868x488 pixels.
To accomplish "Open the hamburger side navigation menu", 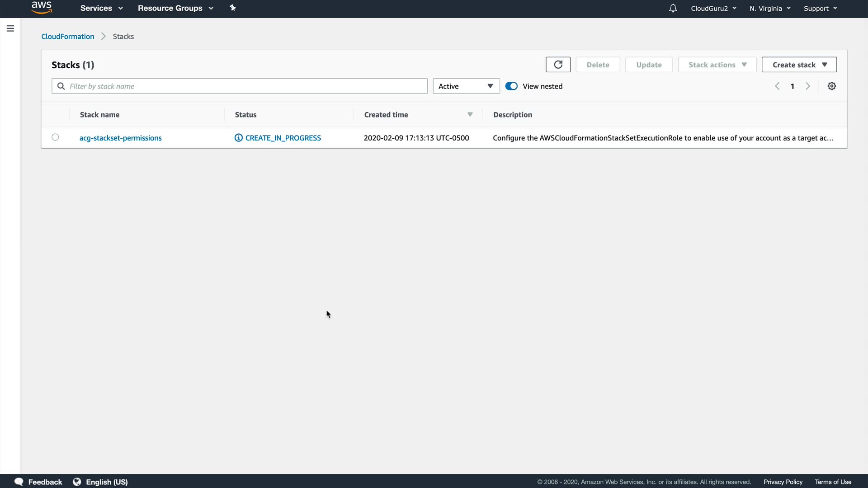I will pos(10,28).
